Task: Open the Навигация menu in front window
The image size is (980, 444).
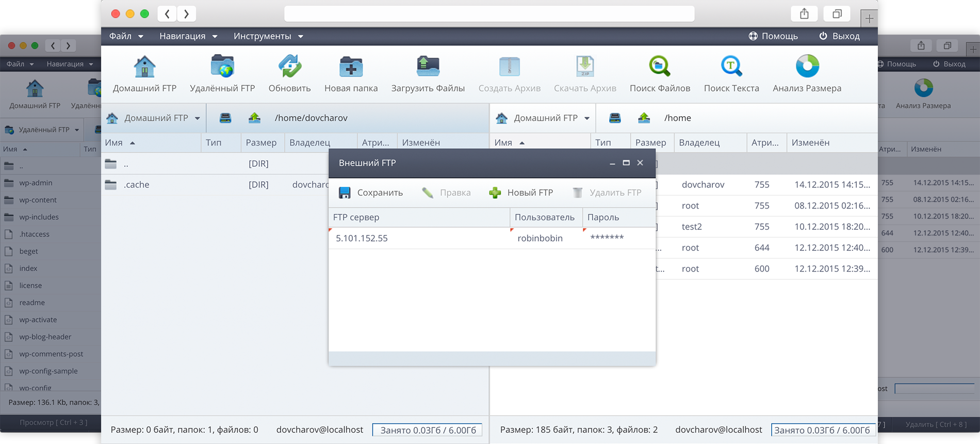Action: tap(188, 36)
